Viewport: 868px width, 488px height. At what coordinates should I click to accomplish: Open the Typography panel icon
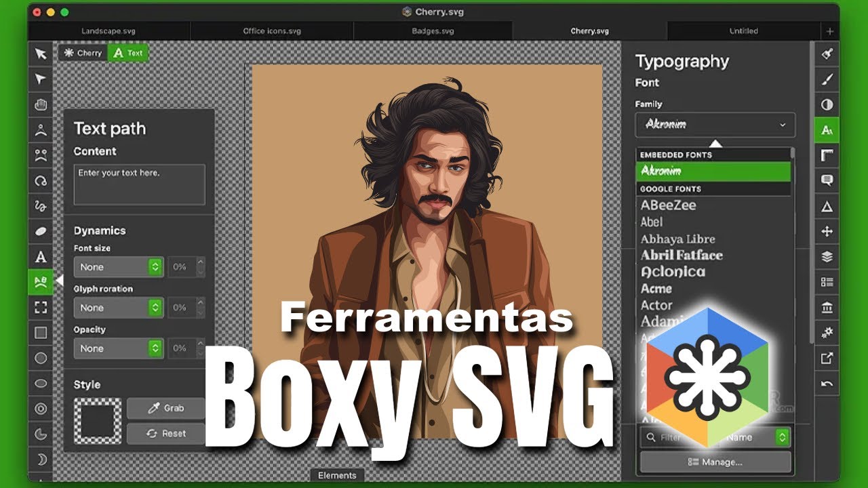[x=827, y=130]
